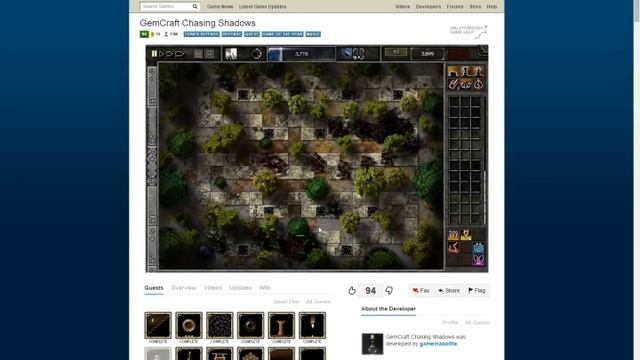The width and height of the screenshot is (640, 360).
Task: Click the counter box showing 3,899
Action: point(427,53)
